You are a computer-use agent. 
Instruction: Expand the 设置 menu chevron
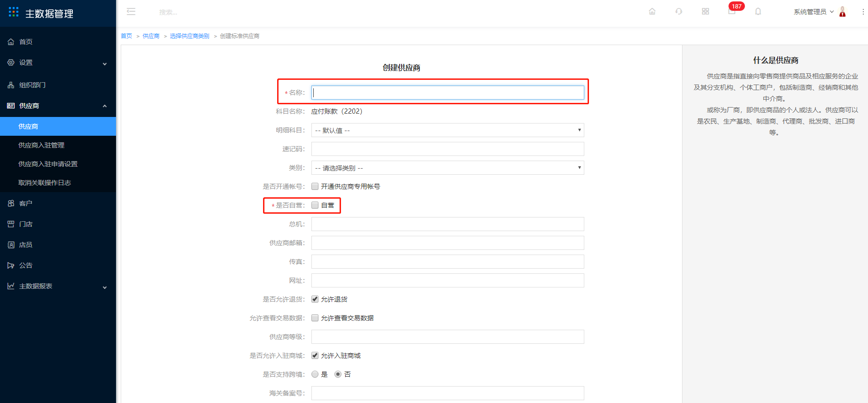tap(105, 63)
